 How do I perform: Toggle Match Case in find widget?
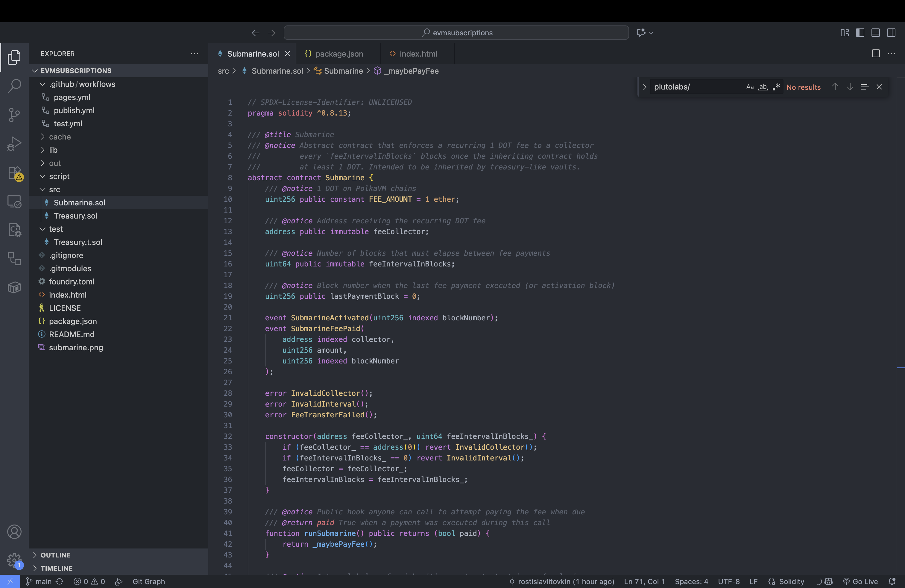(x=749, y=87)
